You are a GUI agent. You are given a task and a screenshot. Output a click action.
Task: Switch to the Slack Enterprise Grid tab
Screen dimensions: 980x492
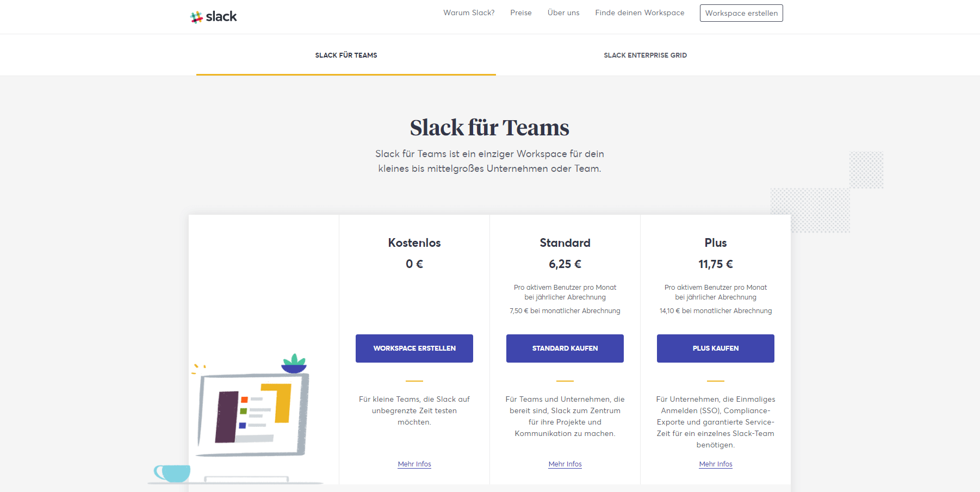click(645, 55)
